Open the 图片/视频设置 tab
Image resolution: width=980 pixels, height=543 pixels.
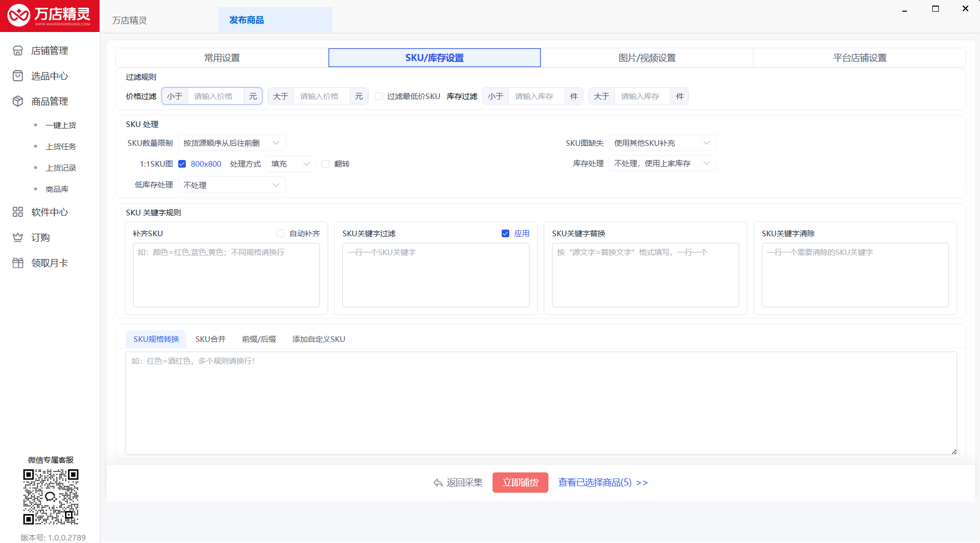click(647, 58)
